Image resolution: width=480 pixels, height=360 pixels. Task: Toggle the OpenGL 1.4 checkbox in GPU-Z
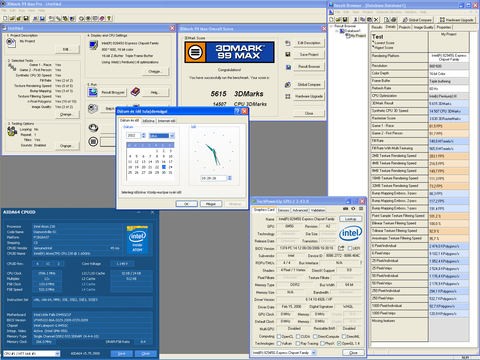[x=339, y=343]
